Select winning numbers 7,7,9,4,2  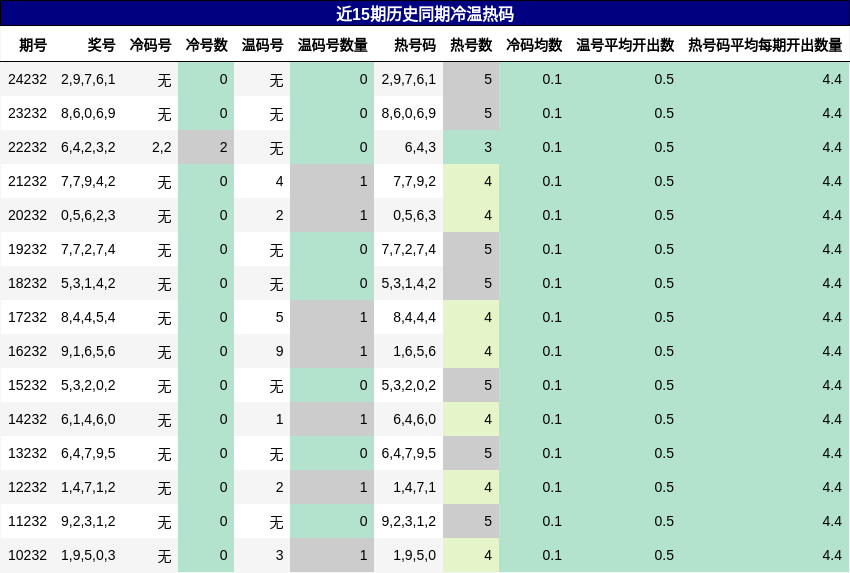point(88,181)
